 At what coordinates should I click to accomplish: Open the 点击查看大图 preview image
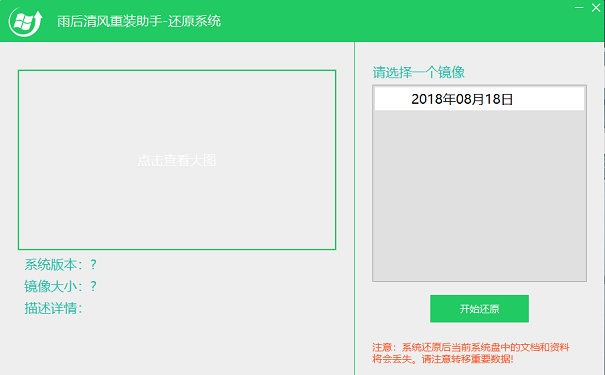click(x=177, y=160)
